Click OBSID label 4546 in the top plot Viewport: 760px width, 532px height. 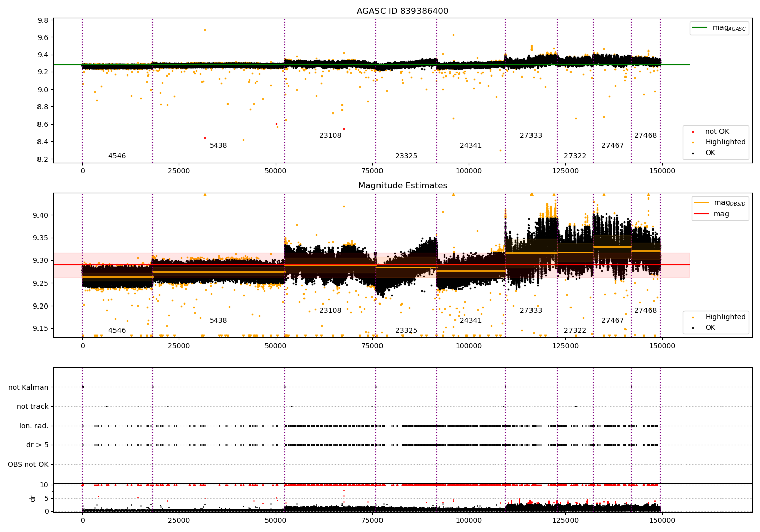(x=117, y=156)
